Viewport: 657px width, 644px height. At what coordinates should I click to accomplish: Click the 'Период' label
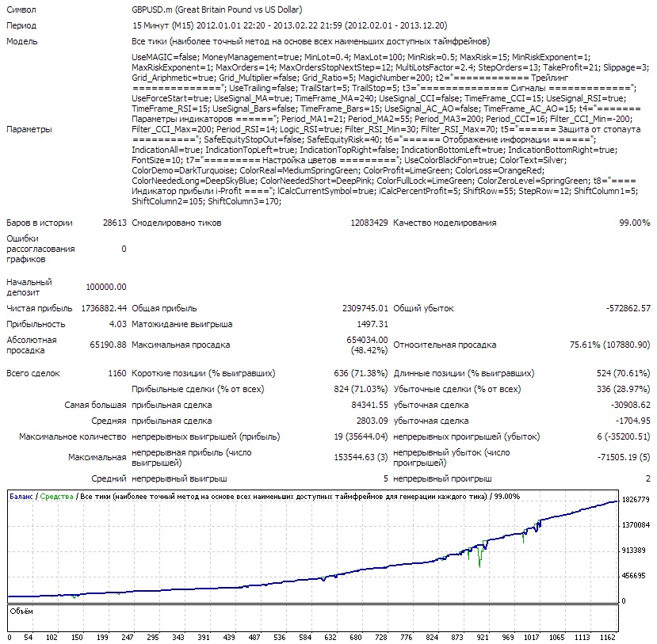click(x=21, y=25)
